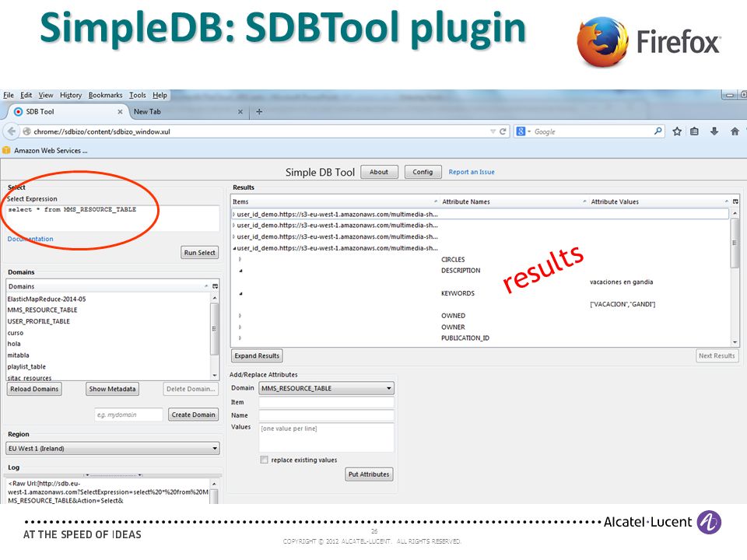Sort by Attribute Names column header
This screenshot has width=747, height=560.
(x=514, y=201)
